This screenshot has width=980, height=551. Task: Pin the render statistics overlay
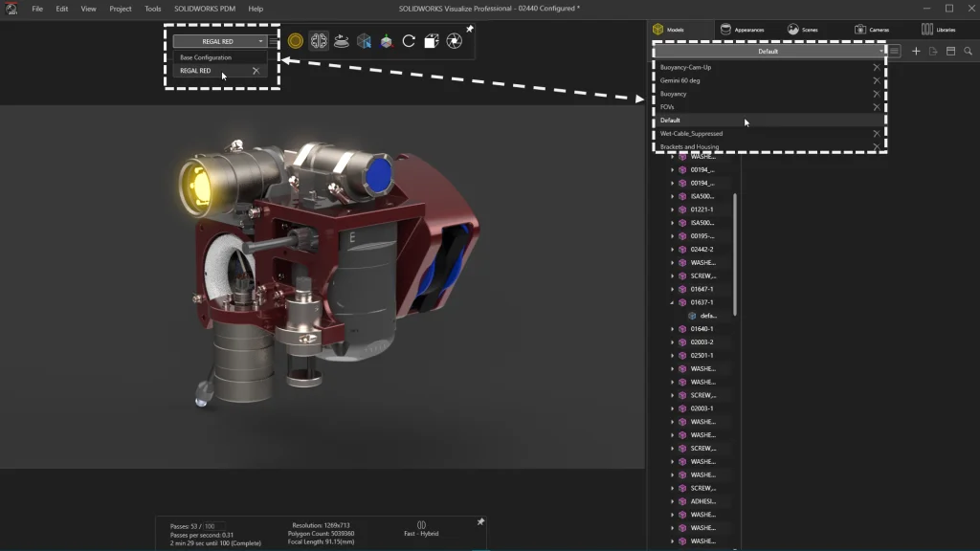[x=479, y=519]
